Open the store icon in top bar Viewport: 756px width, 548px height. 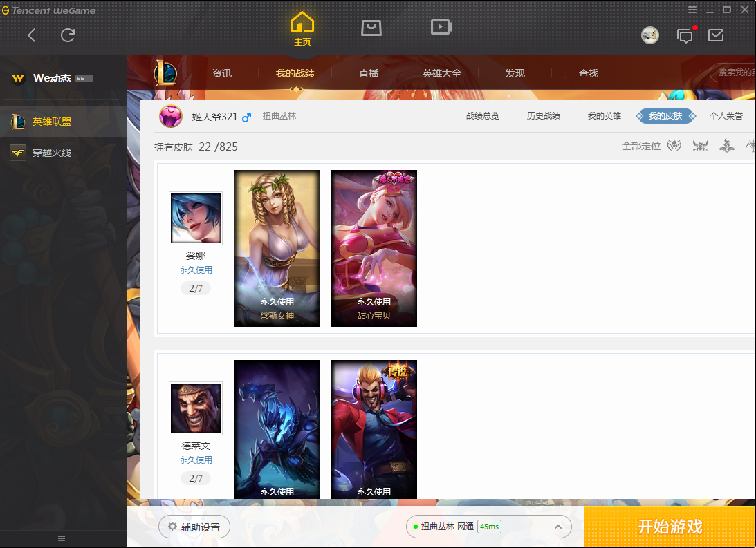[x=371, y=28]
